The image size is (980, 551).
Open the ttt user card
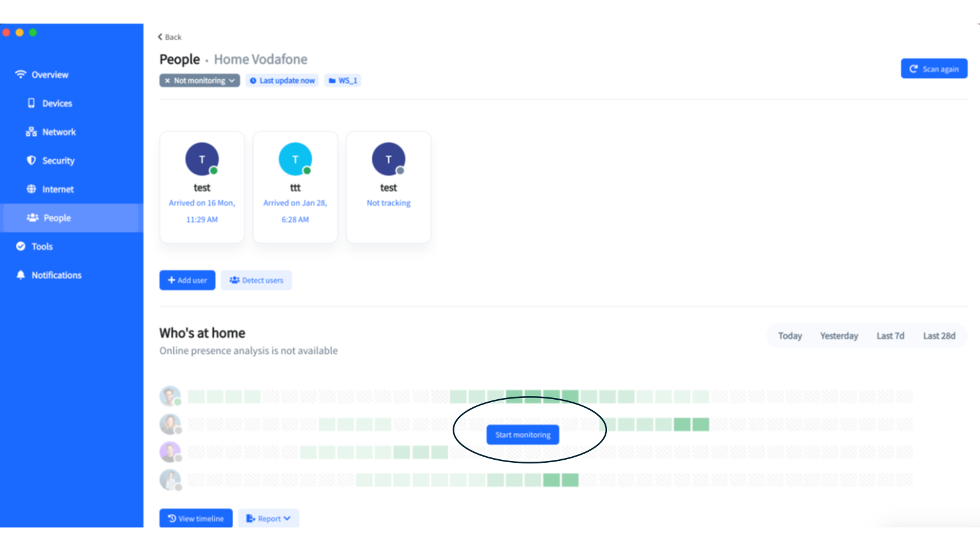295,187
